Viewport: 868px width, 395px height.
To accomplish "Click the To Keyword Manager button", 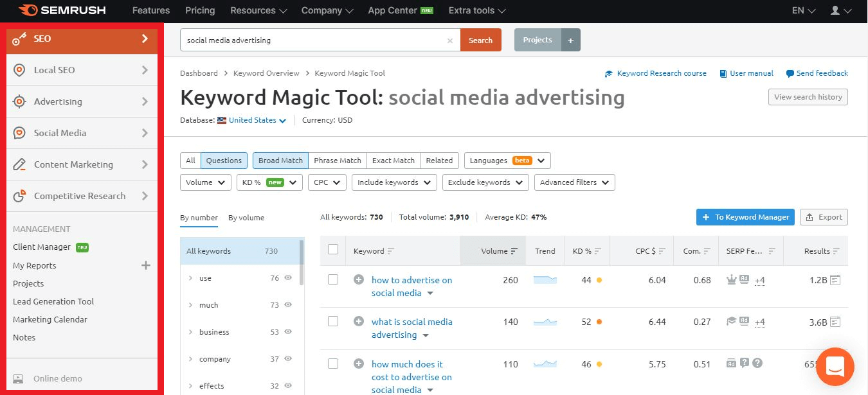I will (745, 217).
